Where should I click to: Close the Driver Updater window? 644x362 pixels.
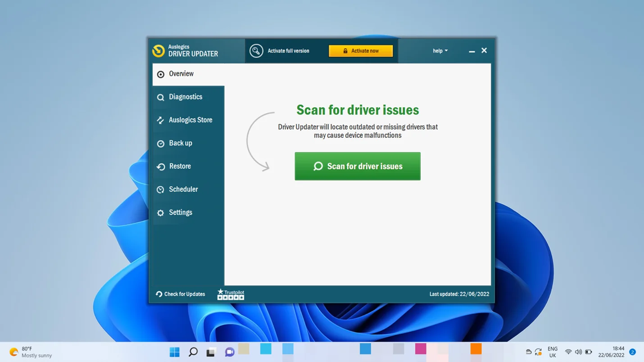[484, 50]
